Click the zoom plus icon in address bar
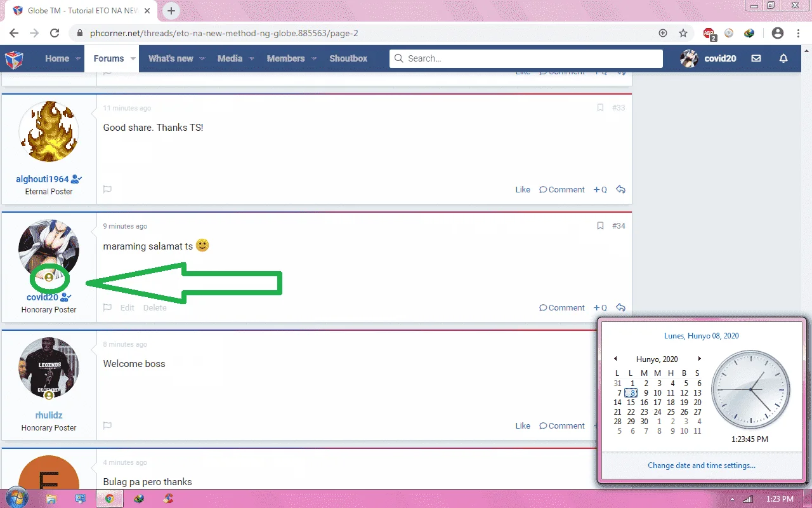 tap(663, 33)
